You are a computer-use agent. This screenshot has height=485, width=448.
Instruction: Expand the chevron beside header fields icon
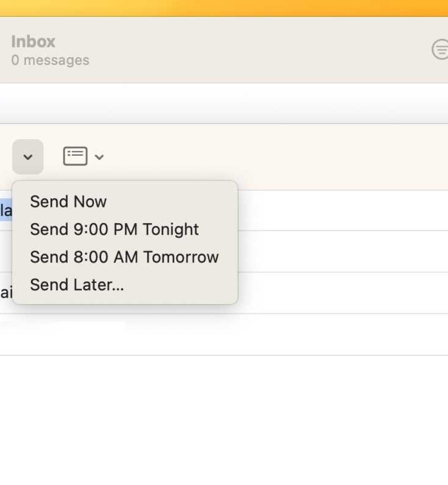pyautogui.click(x=99, y=157)
